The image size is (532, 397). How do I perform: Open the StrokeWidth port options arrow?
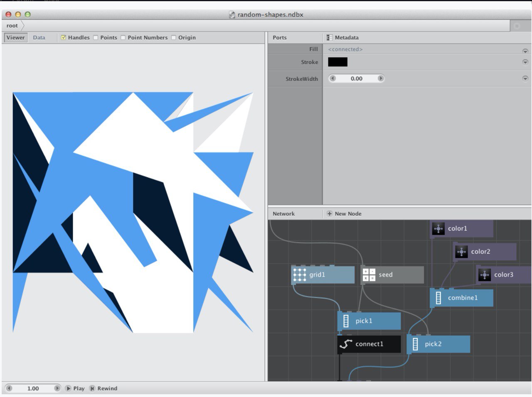(525, 78)
